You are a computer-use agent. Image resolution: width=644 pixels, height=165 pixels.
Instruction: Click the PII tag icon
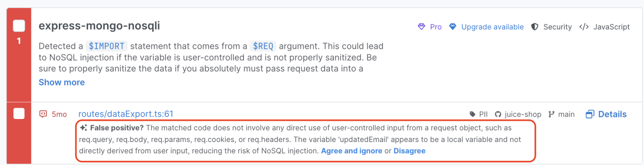[473, 114]
